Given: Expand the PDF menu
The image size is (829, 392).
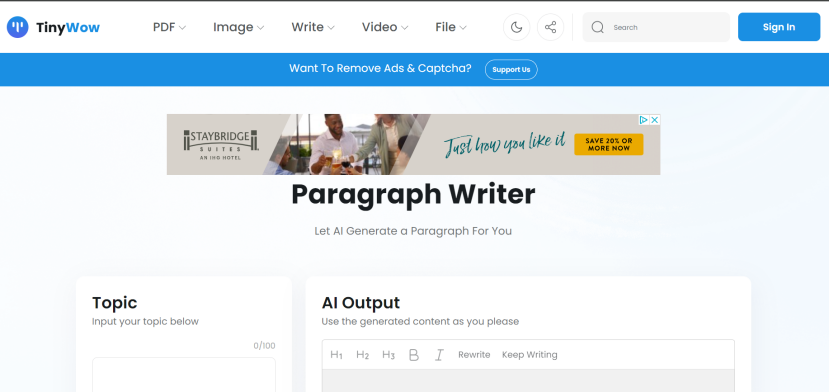Looking at the screenshot, I should 169,27.
